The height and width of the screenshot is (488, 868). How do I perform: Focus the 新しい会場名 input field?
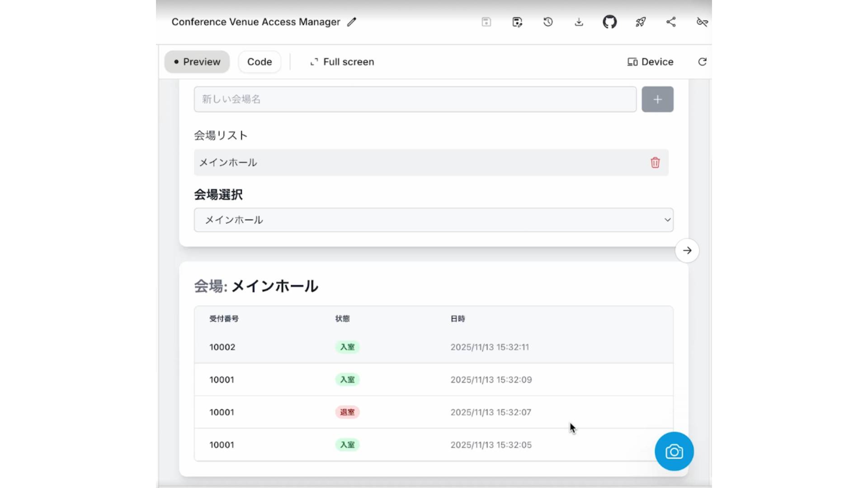coord(415,99)
